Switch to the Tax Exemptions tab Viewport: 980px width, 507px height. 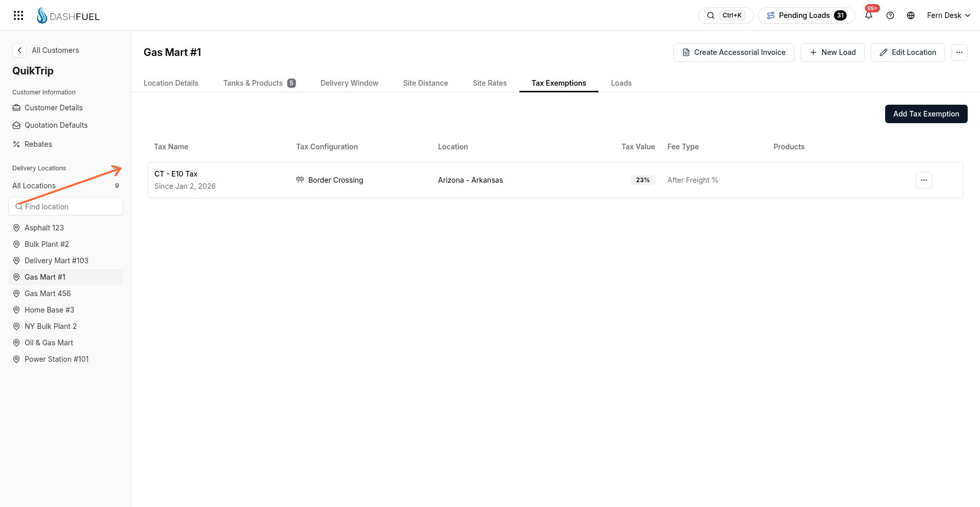[x=559, y=83]
